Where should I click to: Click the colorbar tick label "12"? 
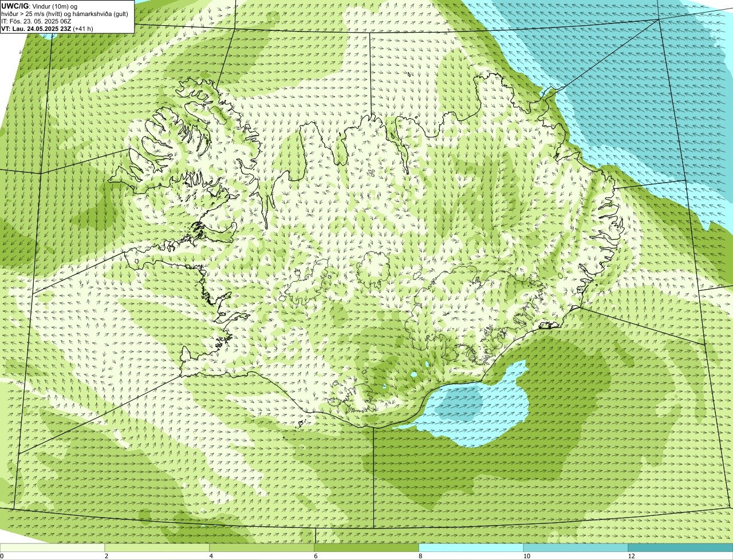[631, 556]
